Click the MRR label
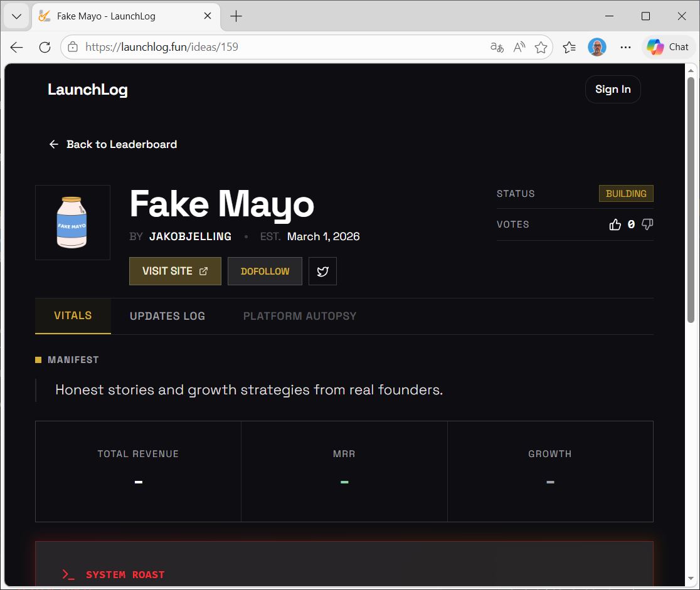The width and height of the screenshot is (700, 590). 344,454
